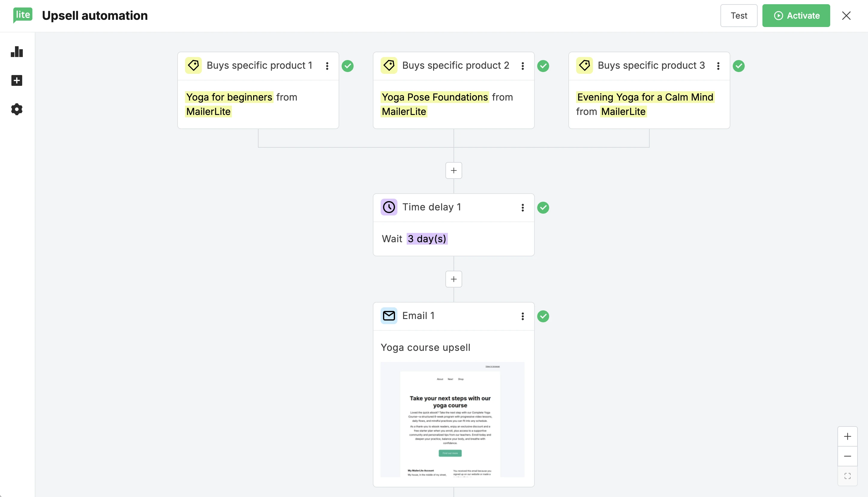Open the Yoga course upsell email thumbnail
Image resolution: width=868 pixels, height=497 pixels.
[452, 419]
